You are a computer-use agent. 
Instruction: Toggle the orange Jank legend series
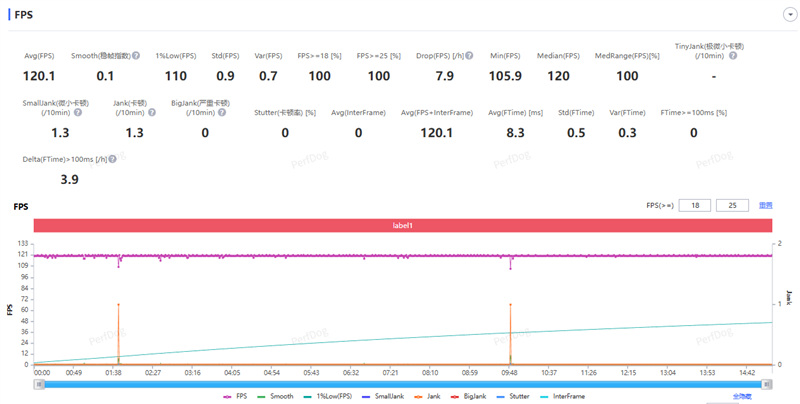427,396
